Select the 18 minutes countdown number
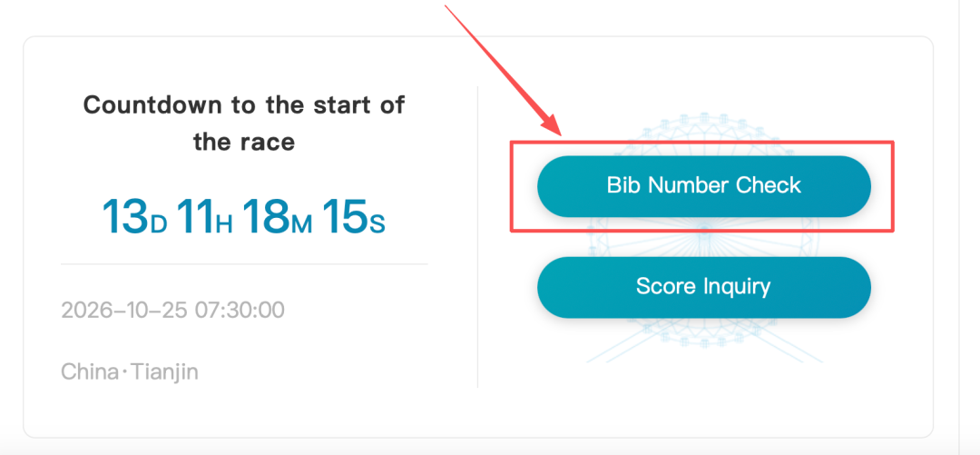 click(266, 216)
